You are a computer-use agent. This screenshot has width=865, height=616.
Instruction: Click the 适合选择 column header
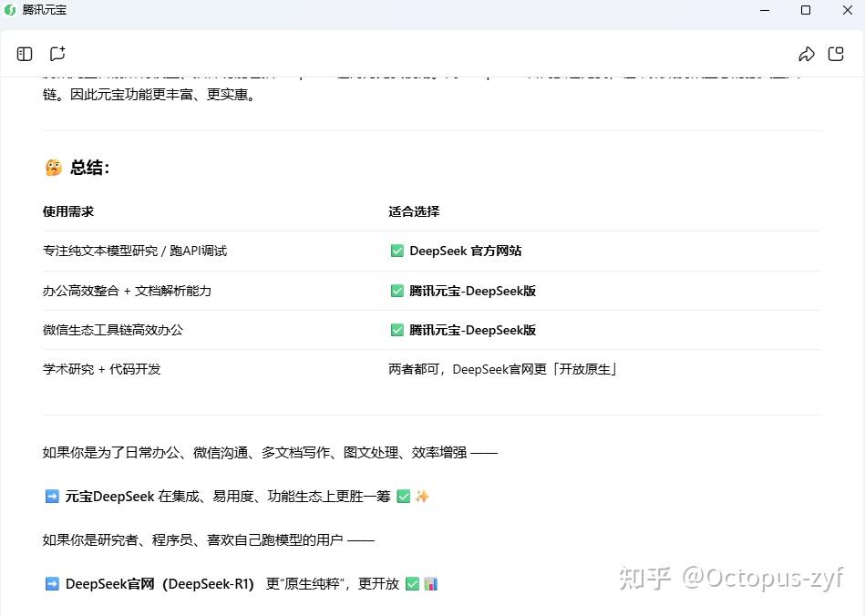click(414, 211)
